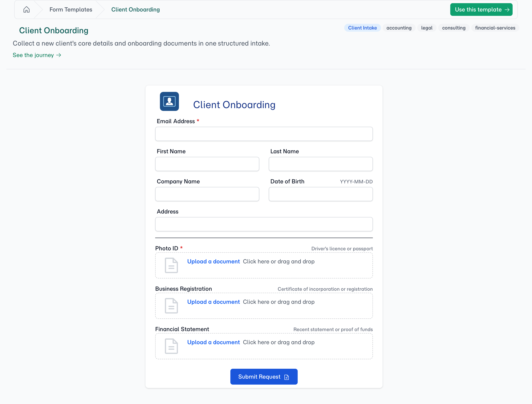
Task: Click the Photo ID document icon
Action: (171, 265)
